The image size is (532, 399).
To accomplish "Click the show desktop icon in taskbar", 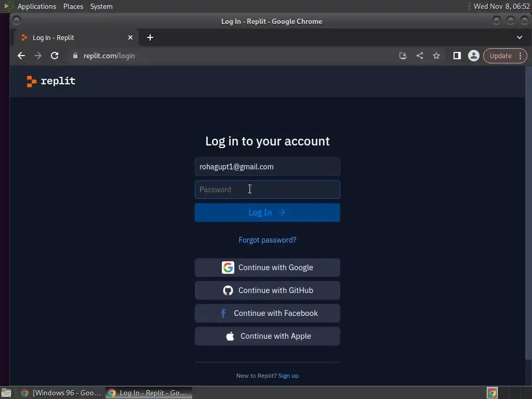I will (x=6, y=393).
